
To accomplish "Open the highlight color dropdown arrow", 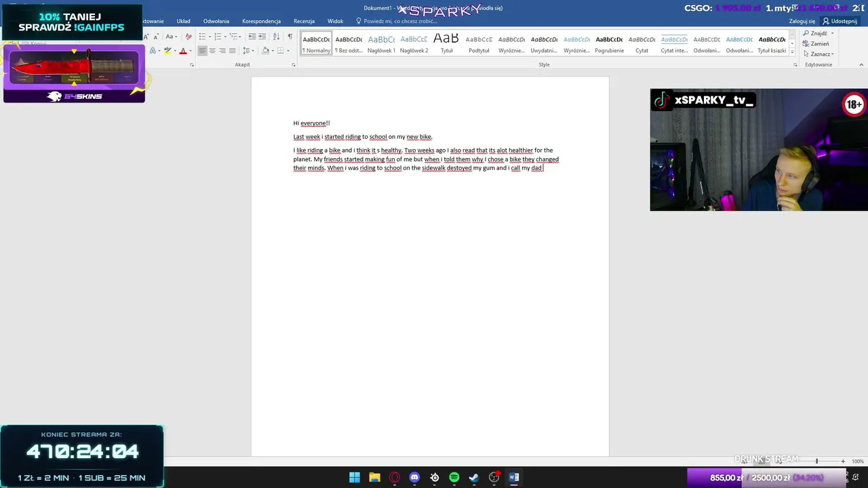I will click(175, 51).
